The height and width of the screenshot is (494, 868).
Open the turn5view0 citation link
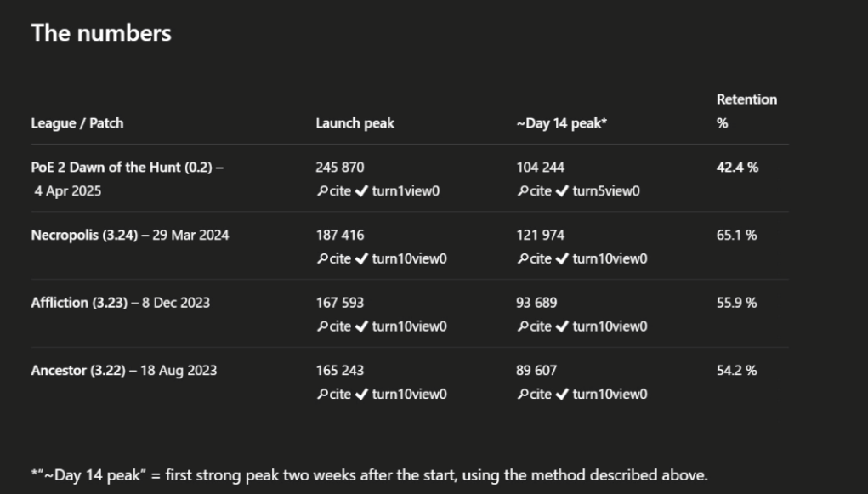(606, 191)
